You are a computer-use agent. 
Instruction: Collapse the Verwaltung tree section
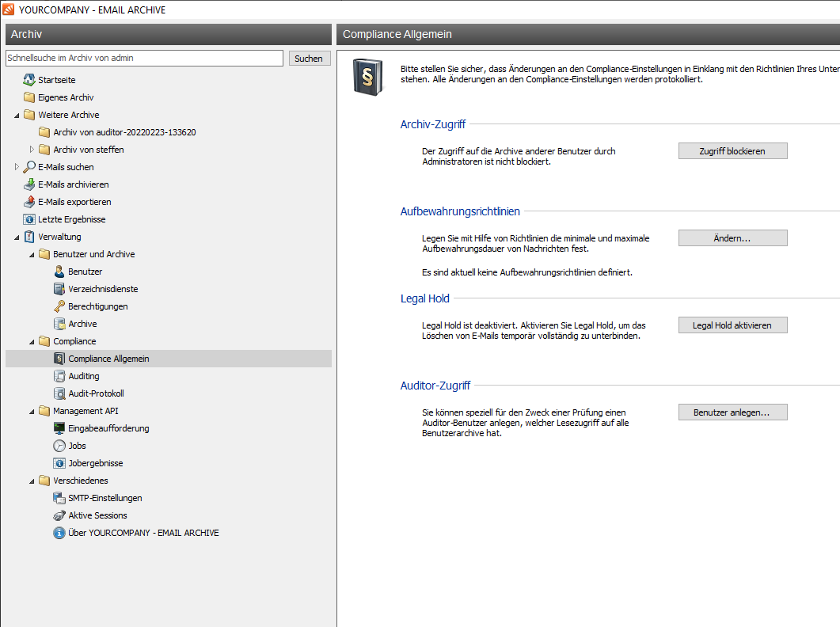coord(17,237)
